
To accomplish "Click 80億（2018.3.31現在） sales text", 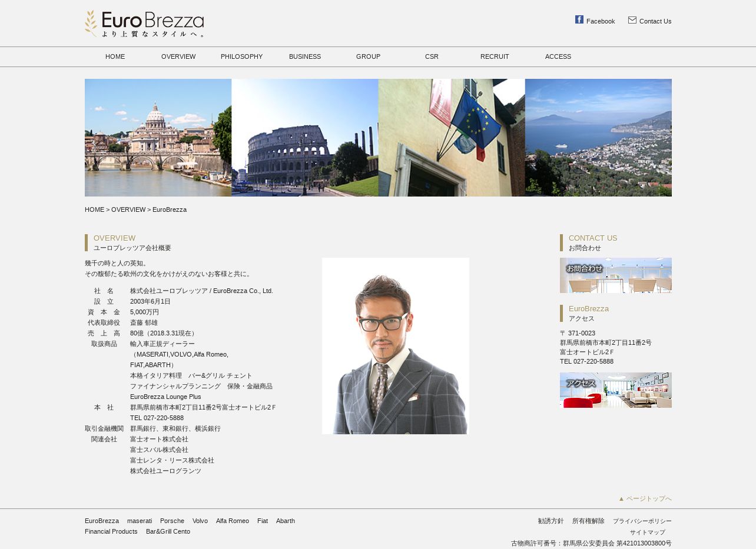I will 164,333.
